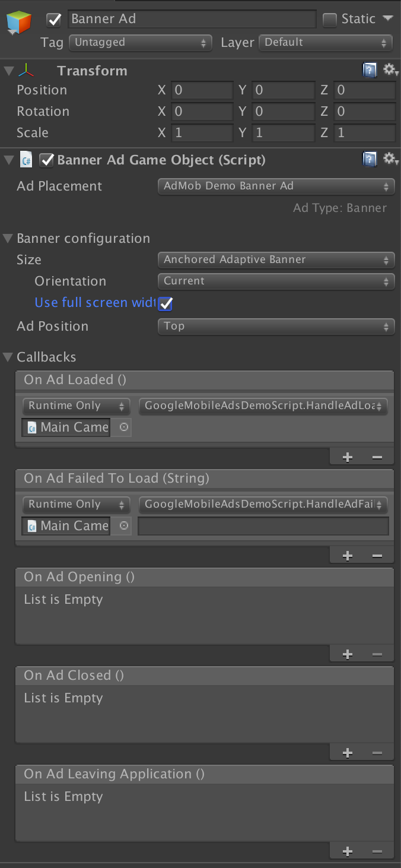Click Rotation Y field

point(284,112)
